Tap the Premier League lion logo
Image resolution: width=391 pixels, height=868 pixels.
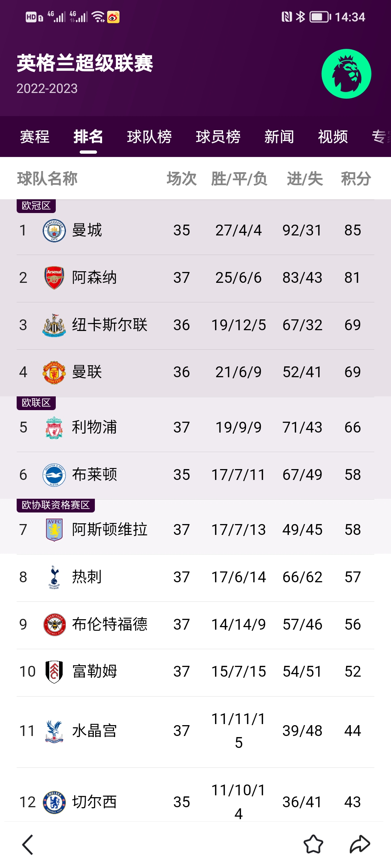(346, 74)
